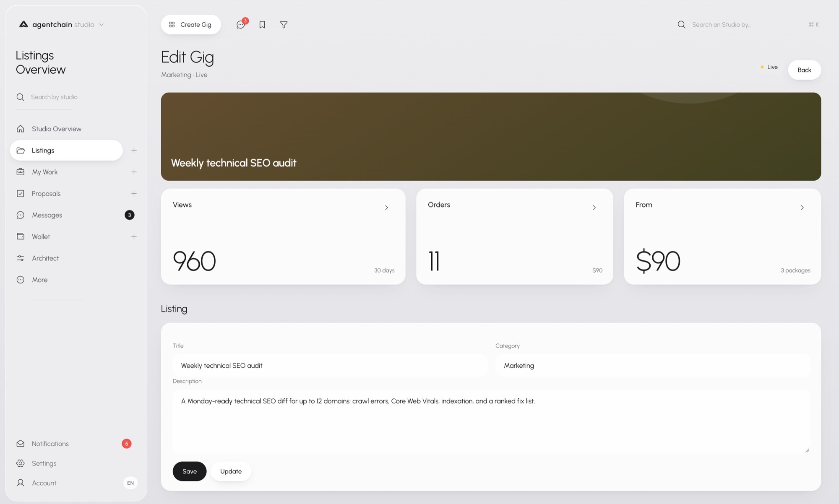Click the Live status indicator
Image resolution: width=839 pixels, height=504 pixels.
tap(769, 67)
